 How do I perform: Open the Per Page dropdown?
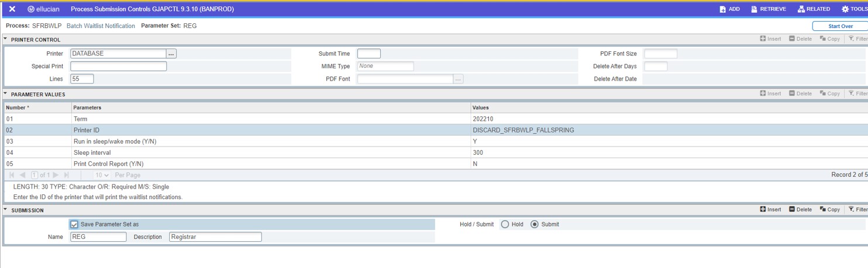click(102, 175)
